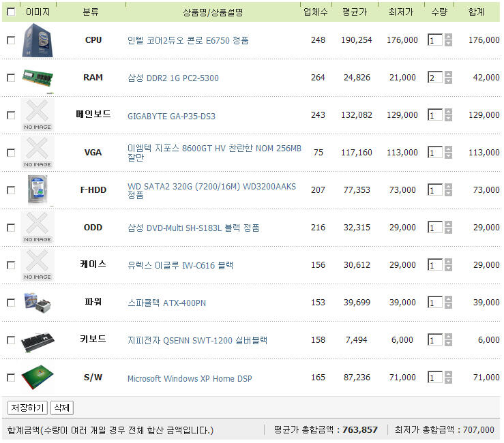Click the CPU lowest price 176,000 cell
Screen dimensions: 504x443
click(x=402, y=40)
